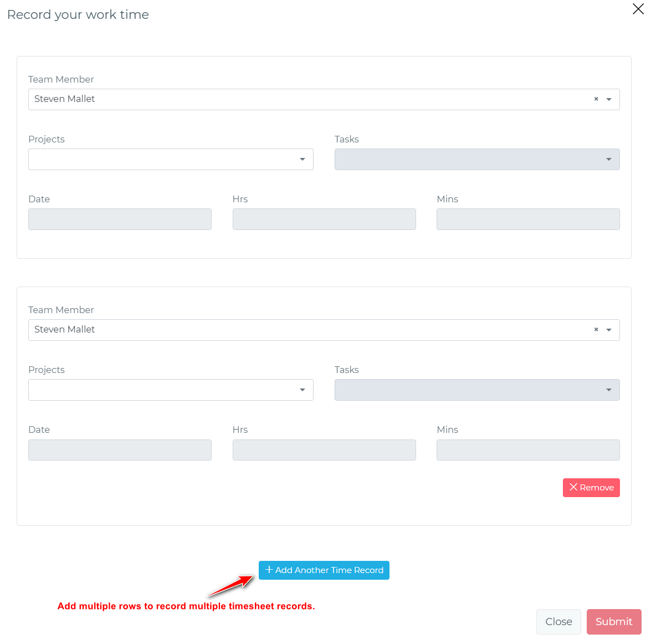This screenshot has width=651, height=644.
Task: Click the first record's Date field
Action: coord(120,219)
